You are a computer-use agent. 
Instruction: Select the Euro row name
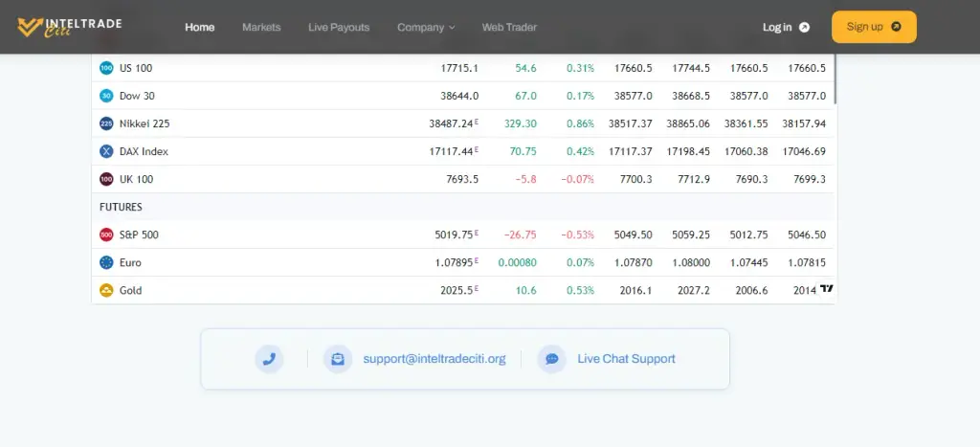coord(130,262)
